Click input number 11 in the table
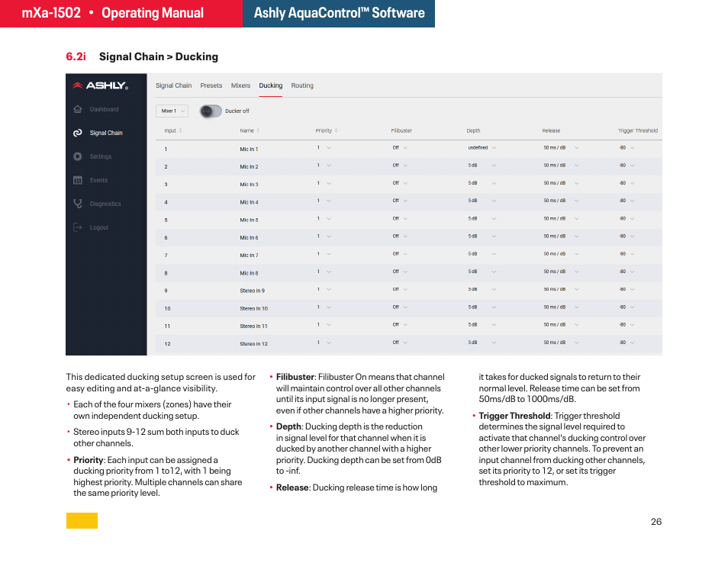 click(167, 327)
